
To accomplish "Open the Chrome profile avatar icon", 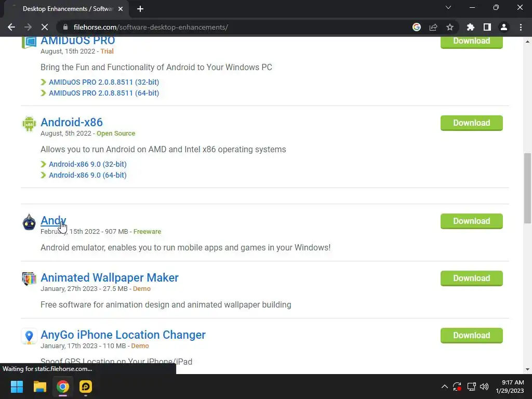I will [504, 27].
